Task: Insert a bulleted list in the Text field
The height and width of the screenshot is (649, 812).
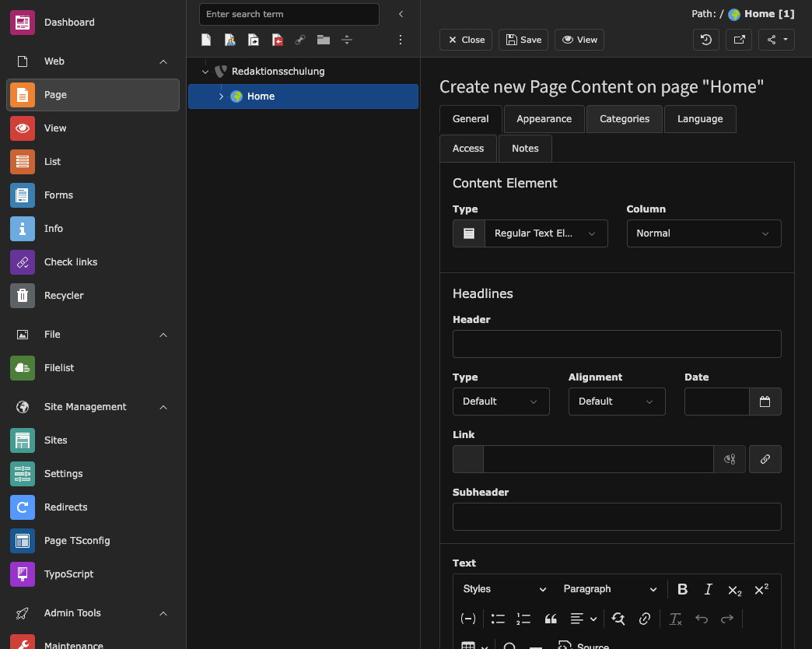Action: (498, 619)
